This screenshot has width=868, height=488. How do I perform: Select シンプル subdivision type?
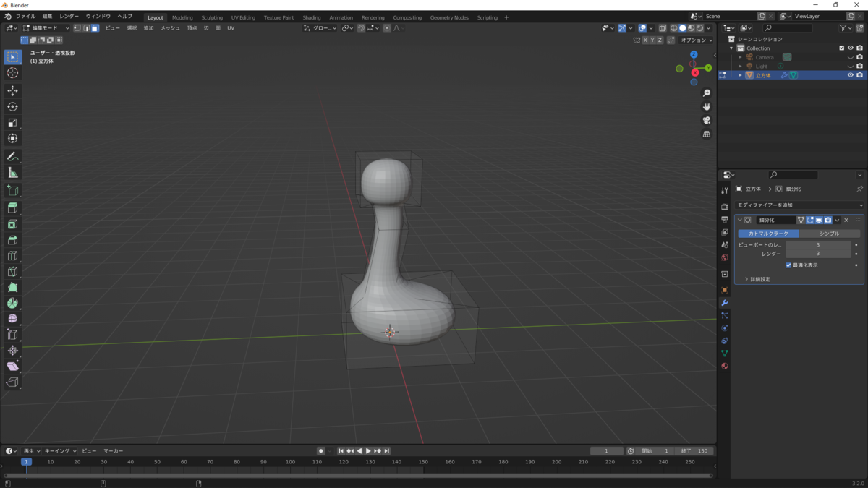point(830,234)
